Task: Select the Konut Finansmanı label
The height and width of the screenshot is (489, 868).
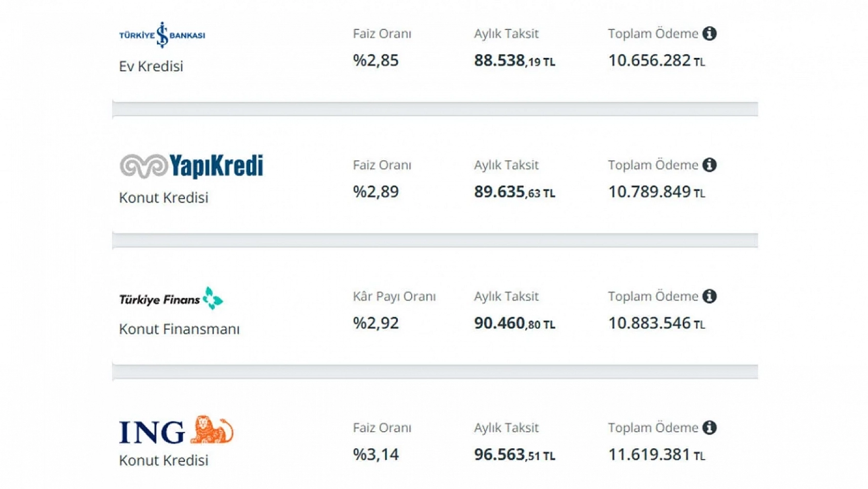Action: pyautogui.click(x=179, y=329)
